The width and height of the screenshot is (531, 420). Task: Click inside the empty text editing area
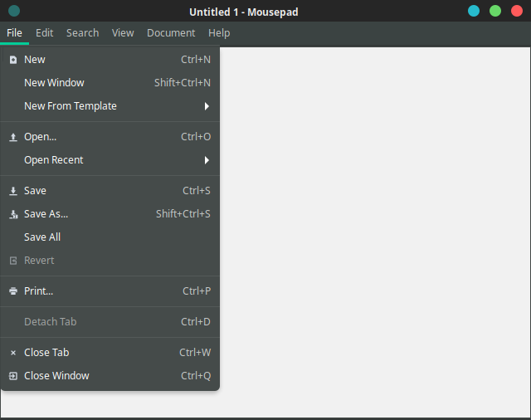coord(374,232)
